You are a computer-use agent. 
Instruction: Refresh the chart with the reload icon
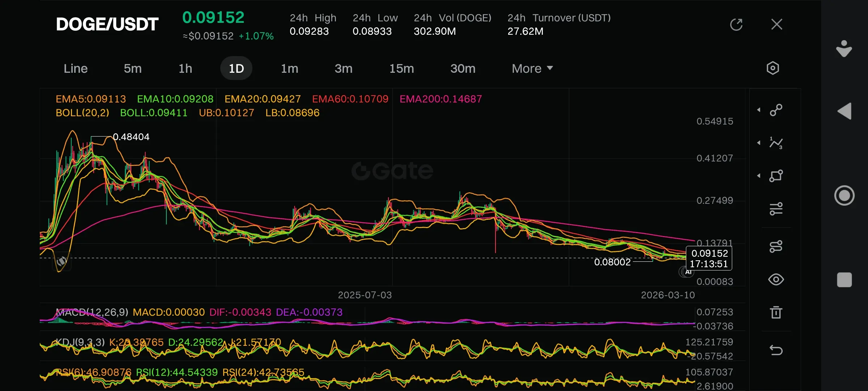736,25
